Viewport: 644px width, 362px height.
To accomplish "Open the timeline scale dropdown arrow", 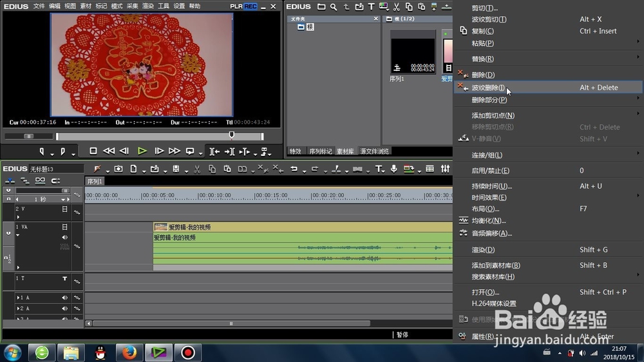I will [63, 200].
